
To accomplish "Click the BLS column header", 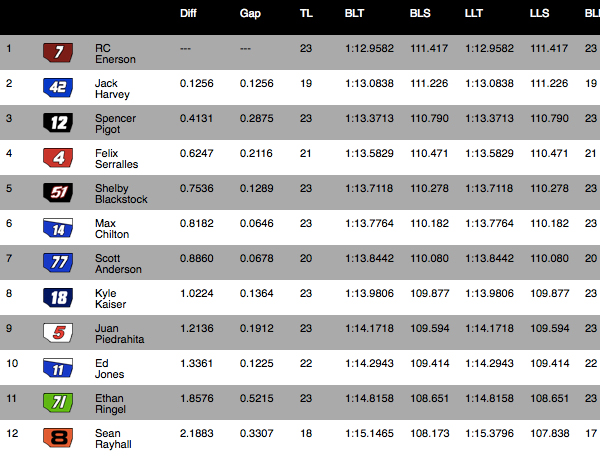I will 420,13.
